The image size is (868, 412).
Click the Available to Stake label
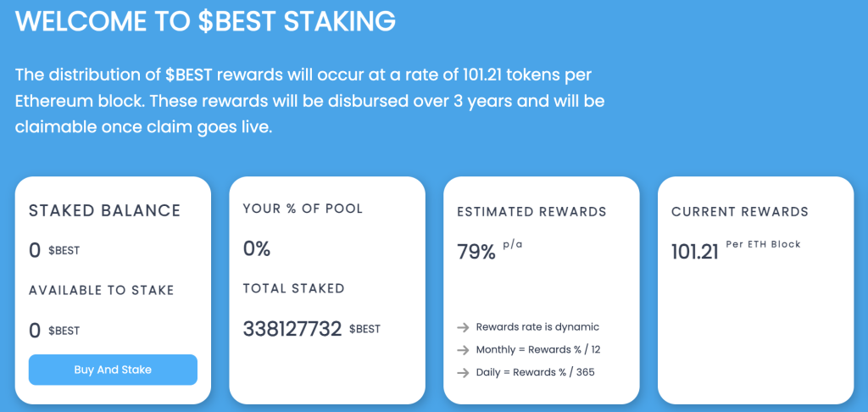point(101,290)
